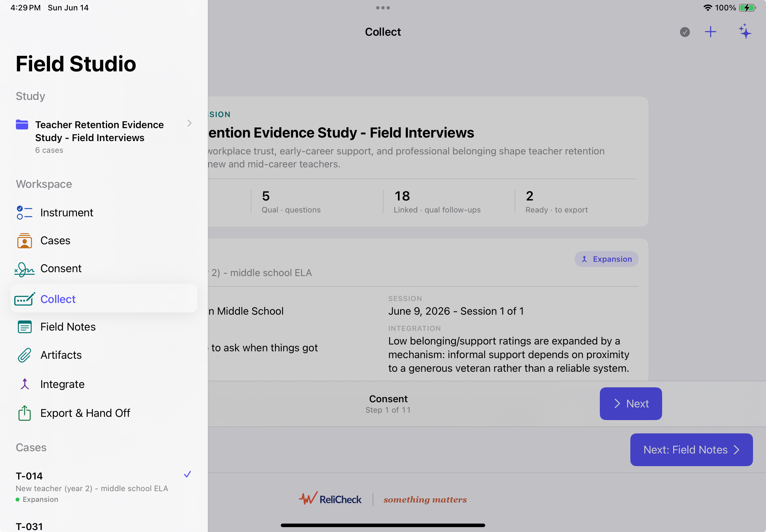Viewport: 766px width, 532px height.
Task: Click "June 9, 2026 - Session 1 of 1"
Action: [x=456, y=311]
